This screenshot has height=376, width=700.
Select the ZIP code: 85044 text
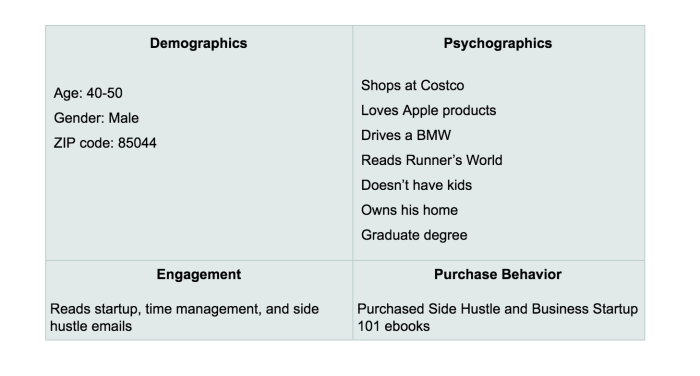click(x=105, y=143)
